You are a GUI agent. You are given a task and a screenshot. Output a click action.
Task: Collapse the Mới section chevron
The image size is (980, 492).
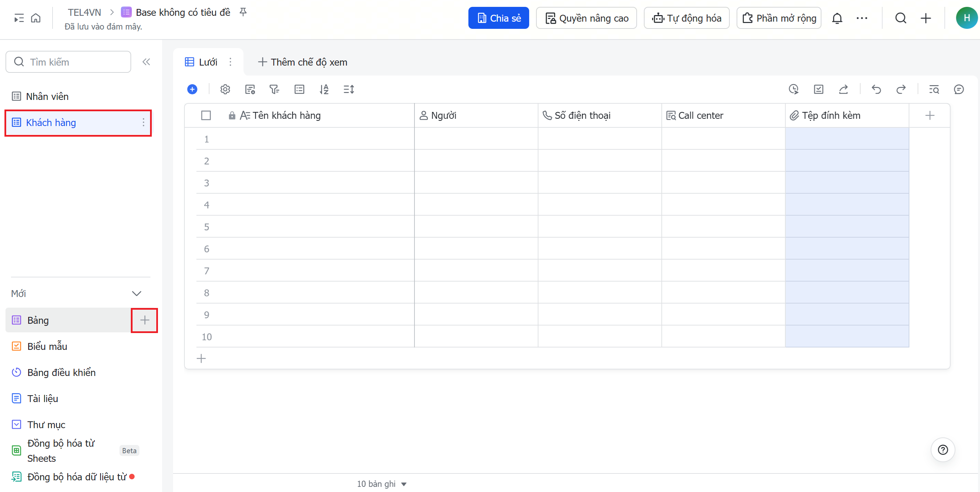tap(136, 293)
